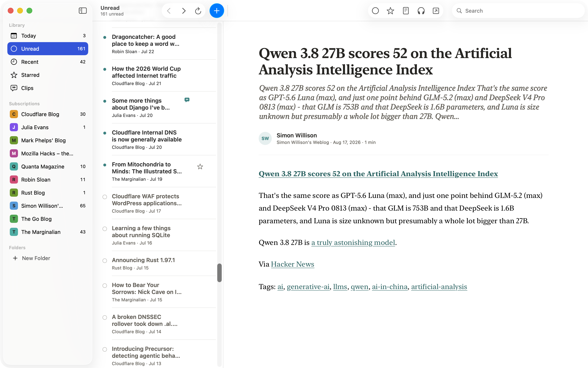Toggle unread dot on Dragoncatcher article

pyautogui.click(x=105, y=37)
